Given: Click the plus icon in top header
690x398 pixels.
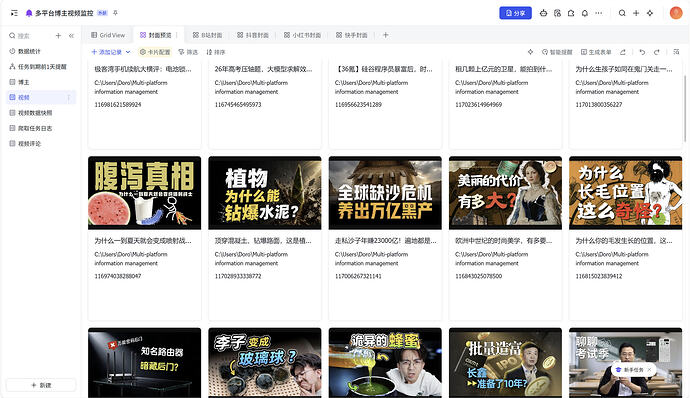Looking at the screenshot, I should tap(636, 13).
